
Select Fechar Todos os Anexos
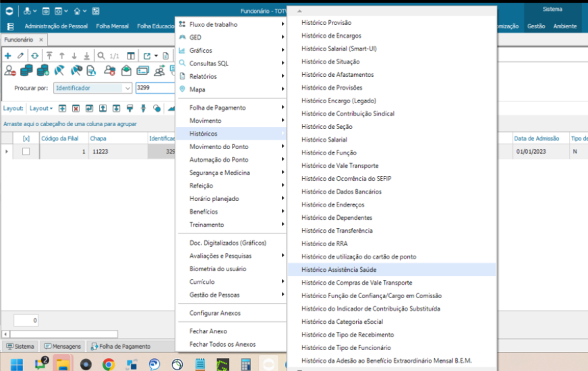pyautogui.click(x=231, y=345)
